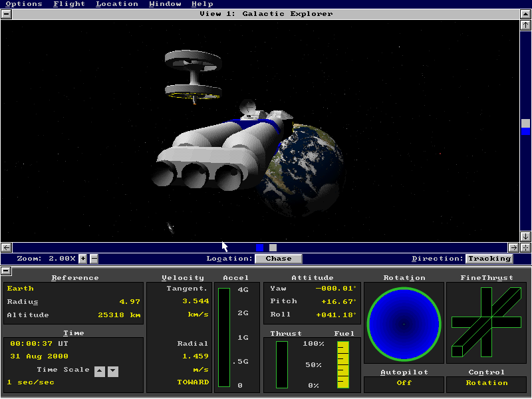This screenshot has width=532, height=399.
Task: Toggle the Autopilot Off field
Action: pos(404,383)
